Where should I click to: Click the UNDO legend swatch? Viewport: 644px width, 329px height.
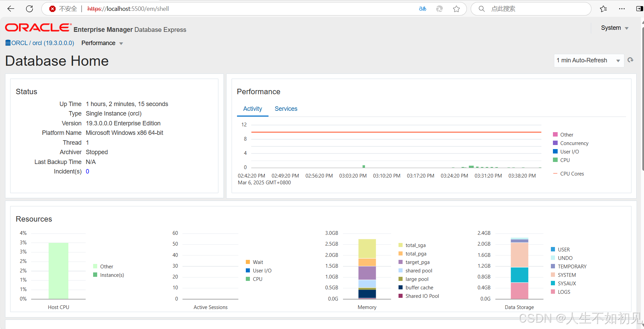pyautogui.click(x=553, y=258)
